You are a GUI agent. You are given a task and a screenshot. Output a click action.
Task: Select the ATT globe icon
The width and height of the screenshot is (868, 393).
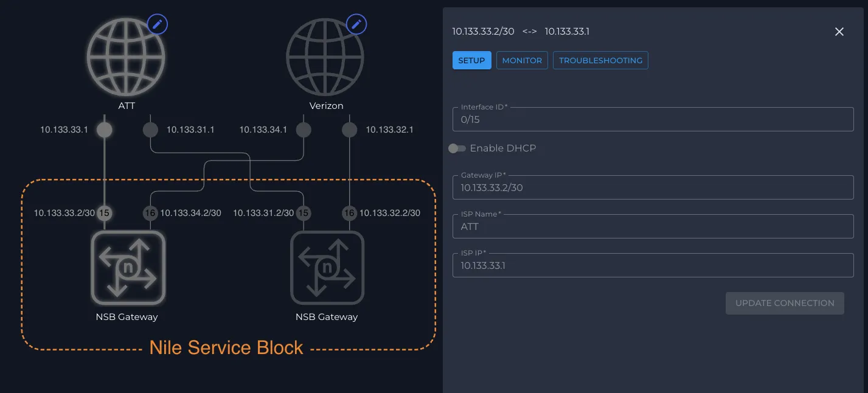pyautogui.click(x=126, y=57)
